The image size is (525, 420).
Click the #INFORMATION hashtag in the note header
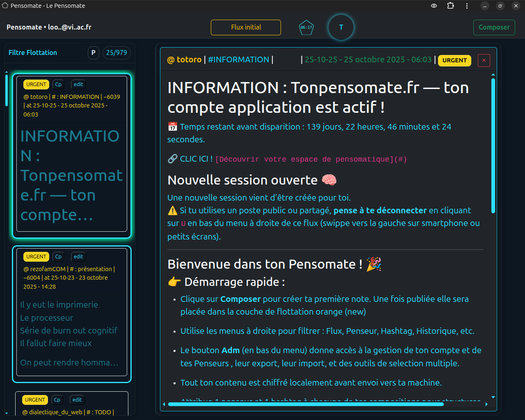[x=238, y=60]
